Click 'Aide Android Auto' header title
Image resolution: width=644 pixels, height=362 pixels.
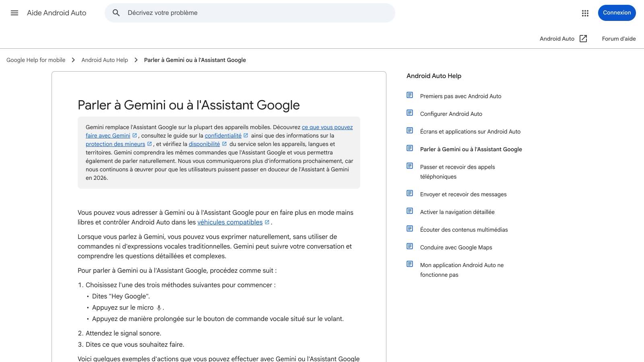[x=57, y=13]
